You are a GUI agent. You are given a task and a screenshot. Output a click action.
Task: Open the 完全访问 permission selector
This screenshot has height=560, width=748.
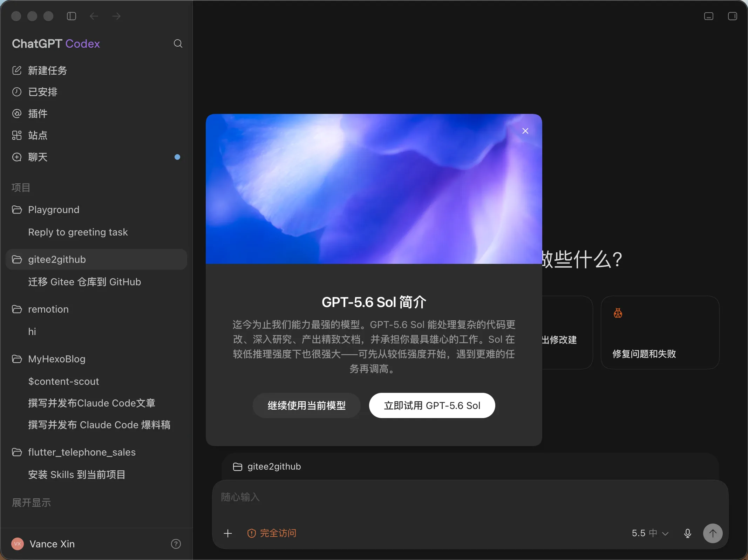(272, 533)
